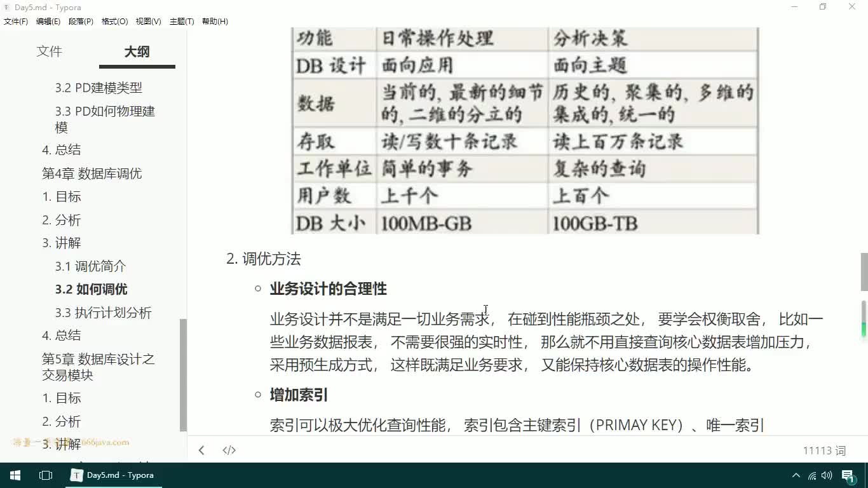Go to 第4章 数据库调优 heading
This screenshot has height=488, width=868.
(x=92, y=173)
